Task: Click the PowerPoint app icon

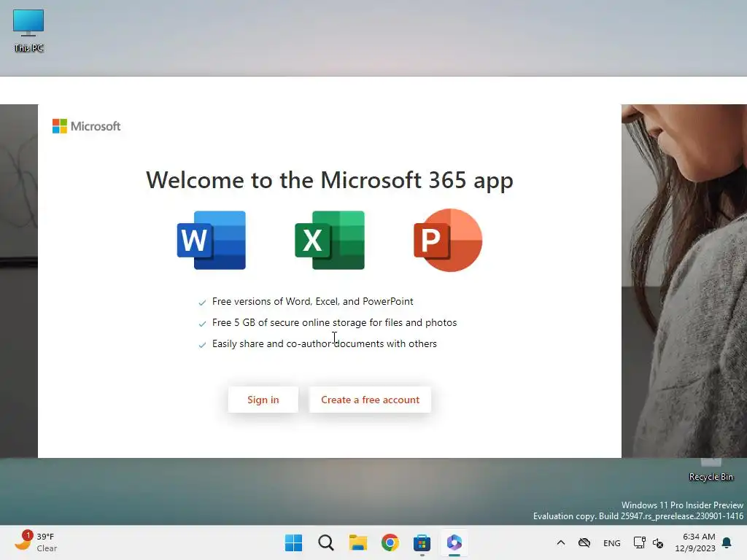Action: pyautogui.click(x=448, y=241)
